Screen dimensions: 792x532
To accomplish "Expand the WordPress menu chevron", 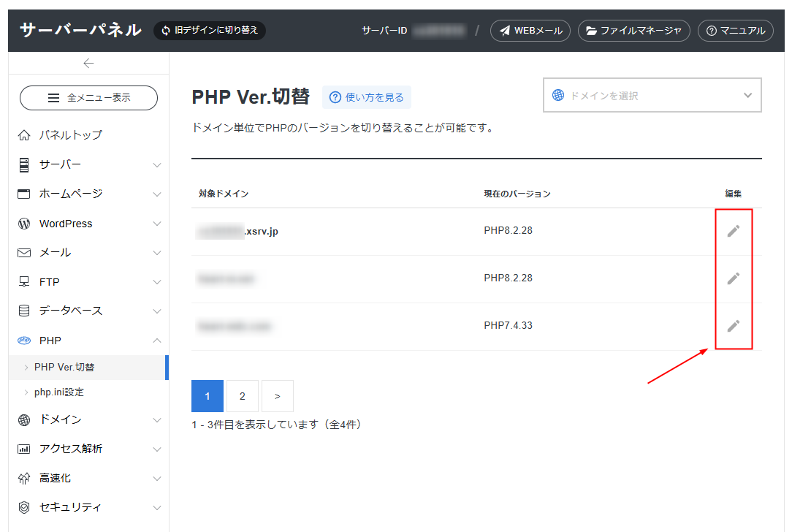I will pos(157,224).
